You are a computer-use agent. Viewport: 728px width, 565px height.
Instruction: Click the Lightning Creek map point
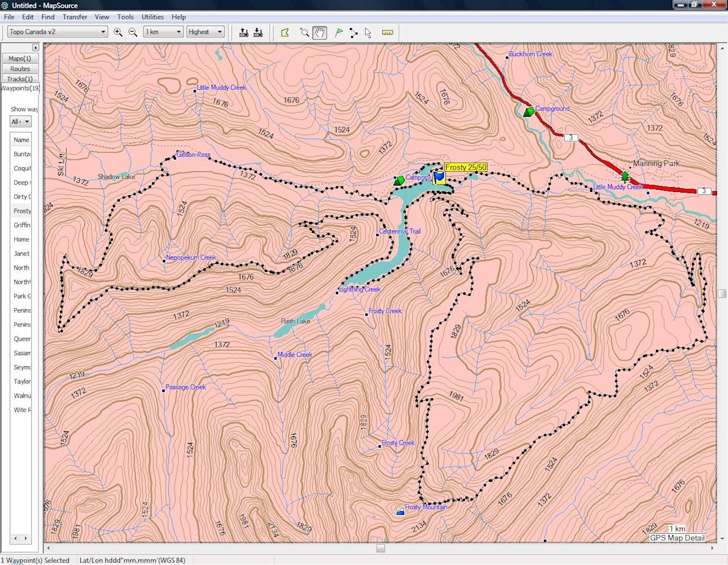click(x=337, y=293)
